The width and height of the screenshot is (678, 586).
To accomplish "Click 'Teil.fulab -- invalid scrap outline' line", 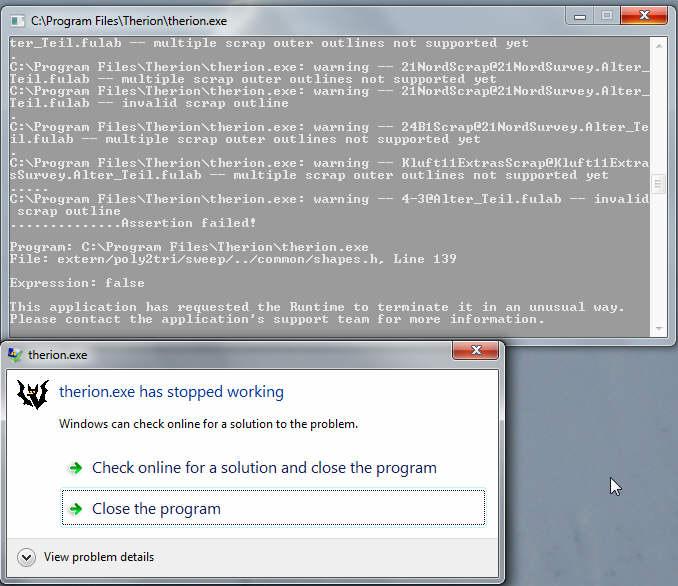I will coord(149,103).
